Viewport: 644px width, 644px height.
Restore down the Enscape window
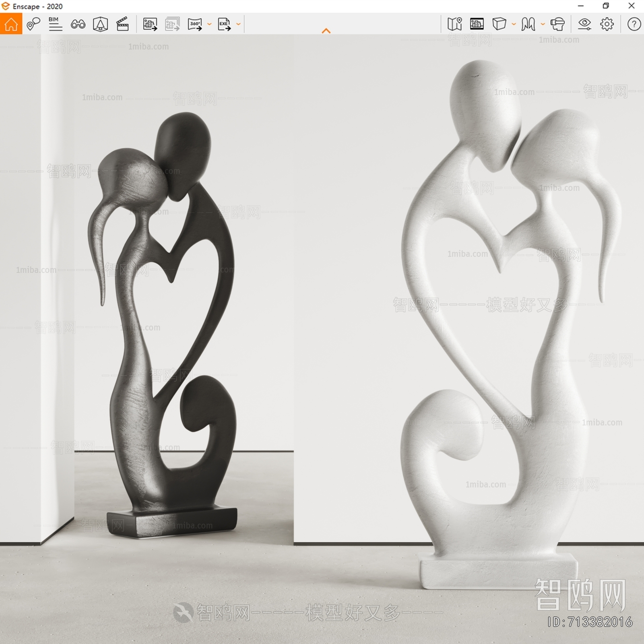pyautogui.click(x=606, y=6)
